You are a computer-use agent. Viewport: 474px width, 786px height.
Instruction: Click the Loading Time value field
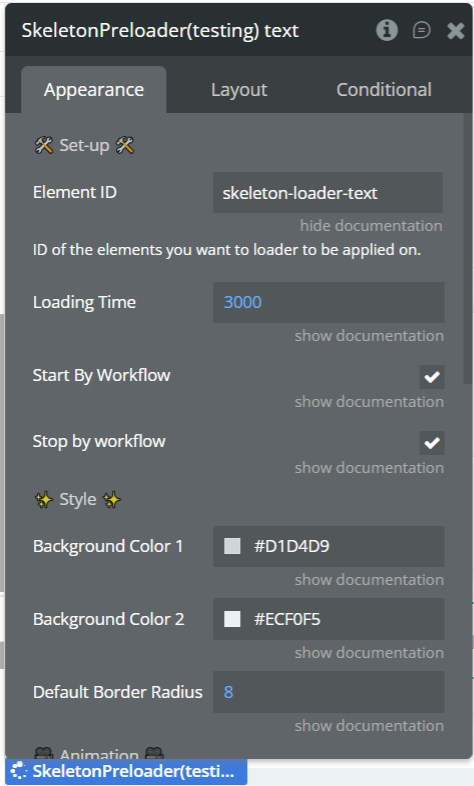click(x=329, y=302)
